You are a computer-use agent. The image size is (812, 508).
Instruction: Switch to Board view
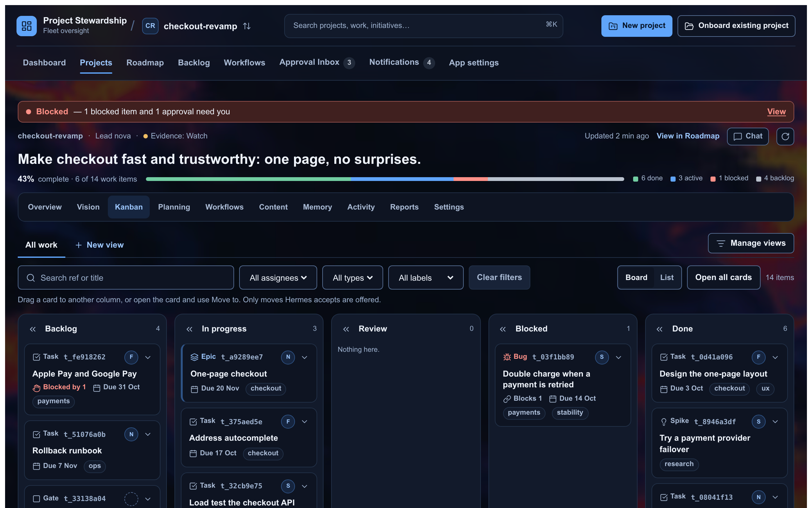pos(636,277)
